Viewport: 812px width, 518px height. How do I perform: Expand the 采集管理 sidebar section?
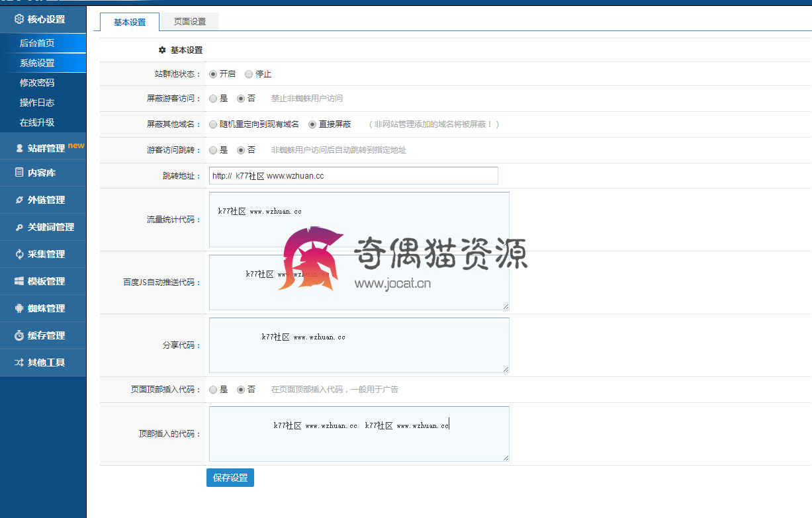click(x=43, y=254)
